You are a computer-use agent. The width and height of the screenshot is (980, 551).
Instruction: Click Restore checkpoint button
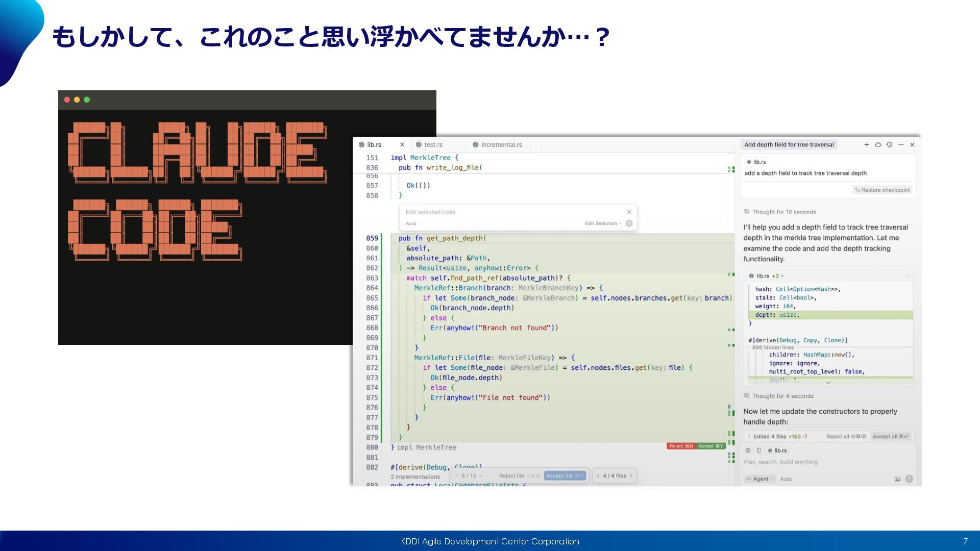pyautogui.click(x=883, y=190)
